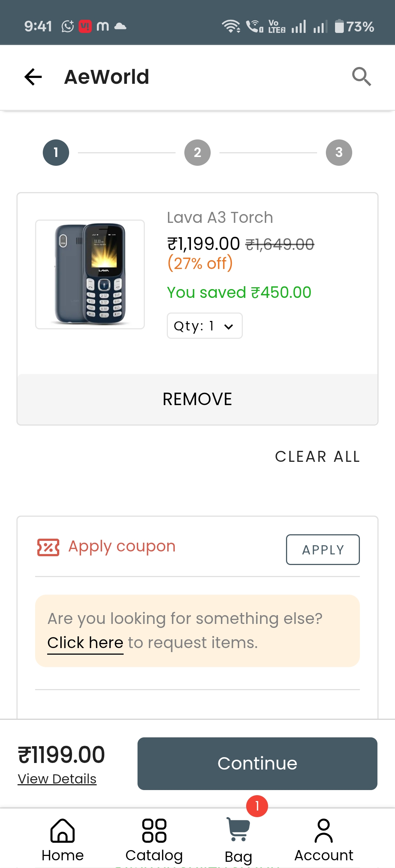Remove Lava A3 Torch from bag
Viewport: 395px width, 868px height.
click(x=197, y=399)
